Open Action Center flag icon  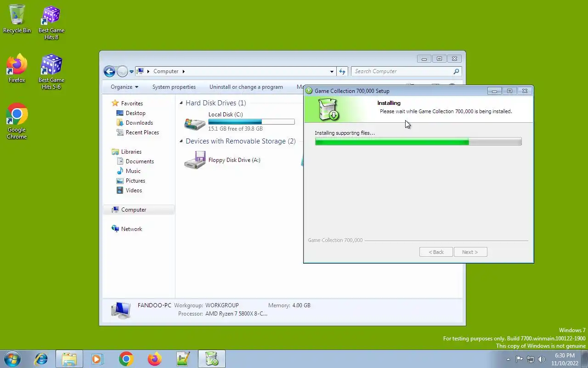coord(519,359)
